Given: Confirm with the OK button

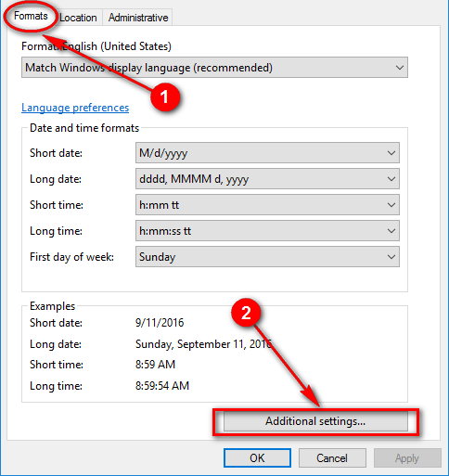Looking at the screenshot, I should click(257, 458).
